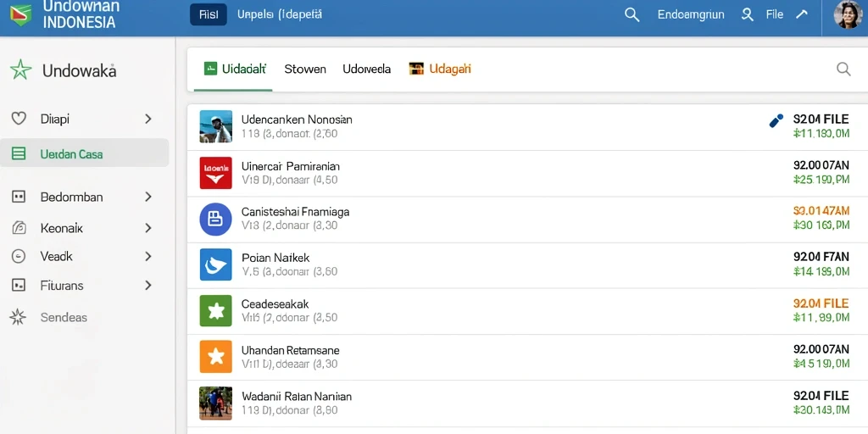Switch to the orange Udagahi tab

coord(440,69)
